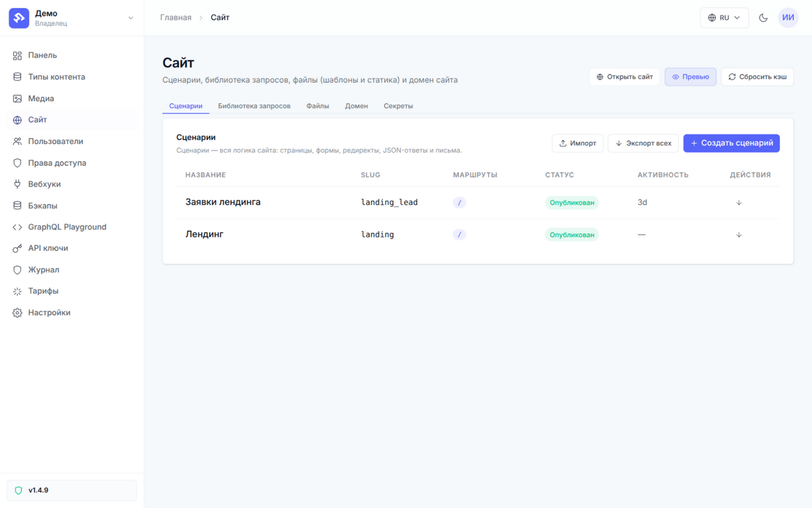Click the landing_lead slug text
This screenshot has width=812, height=508.
point(389,203)
